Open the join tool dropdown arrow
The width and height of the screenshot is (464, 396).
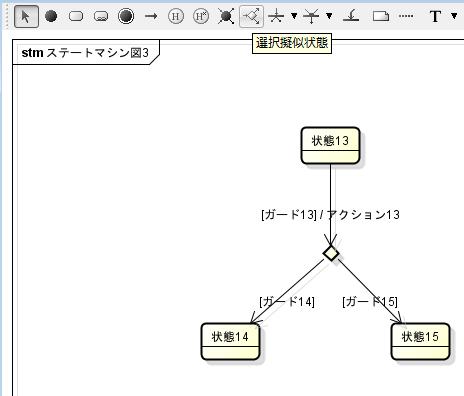point(329,16)
